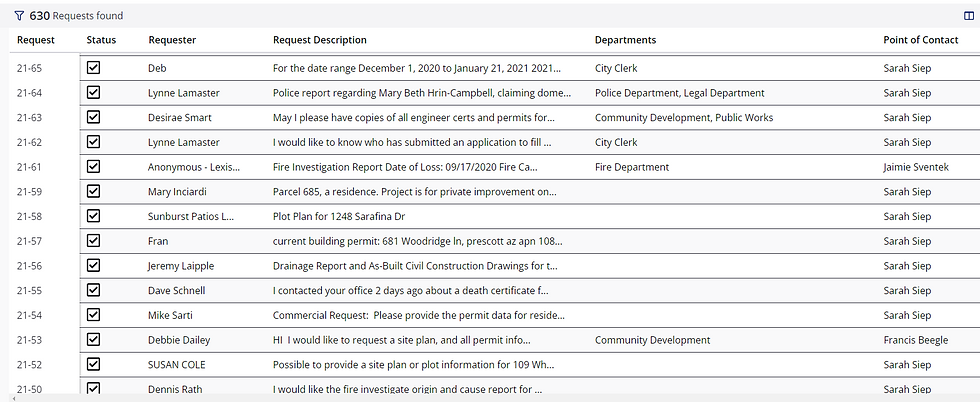Screen dimensions: 980x402
Task: Open request number 21-62
Action: 29,143
